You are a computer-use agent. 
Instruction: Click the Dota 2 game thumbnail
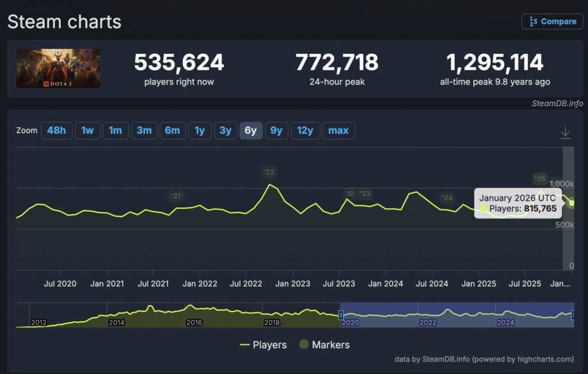click(x=58, y=68)
